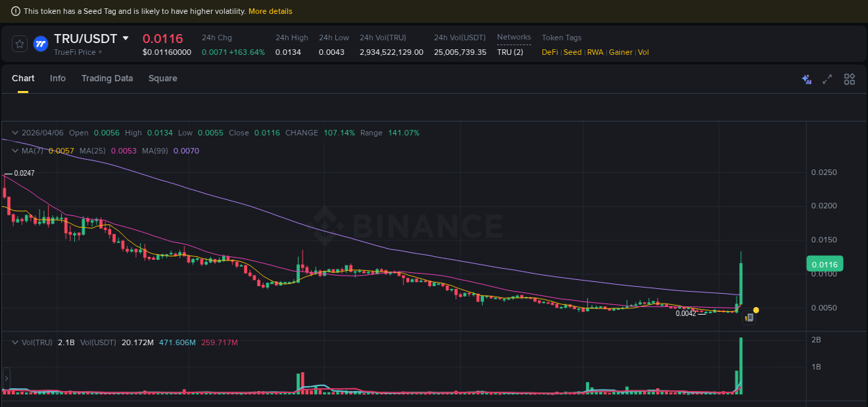Click the yellow dot marker beside the last candle
Viewport: 868px width, 407px height.
click(x=756, y=310)
